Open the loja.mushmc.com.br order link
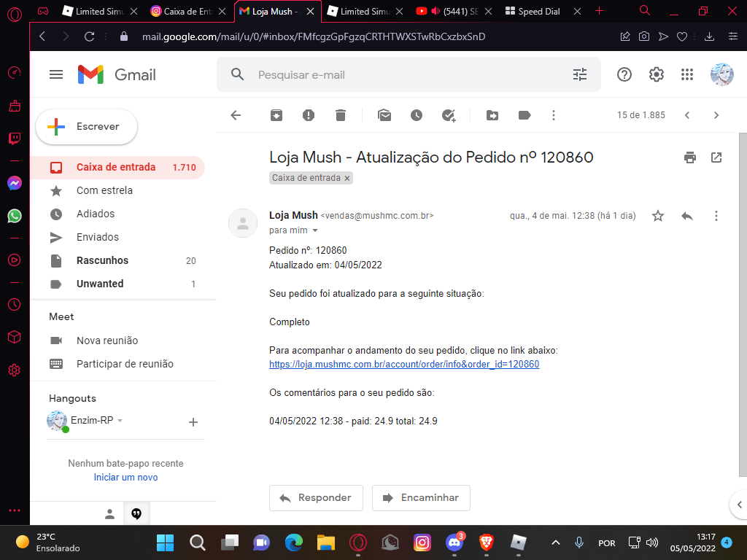 pyautogui.click(x=404, y=365)
